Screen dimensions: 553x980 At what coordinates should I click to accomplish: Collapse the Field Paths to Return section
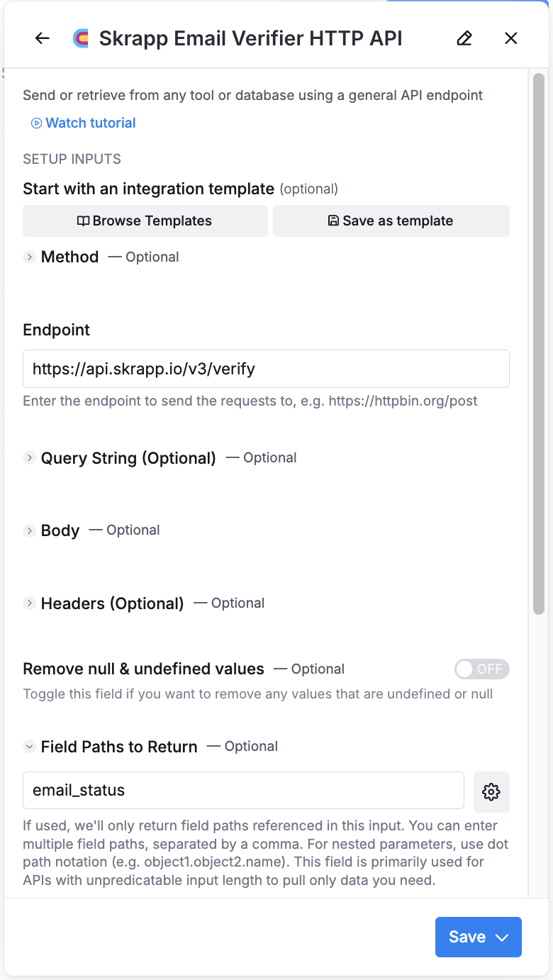29,746
